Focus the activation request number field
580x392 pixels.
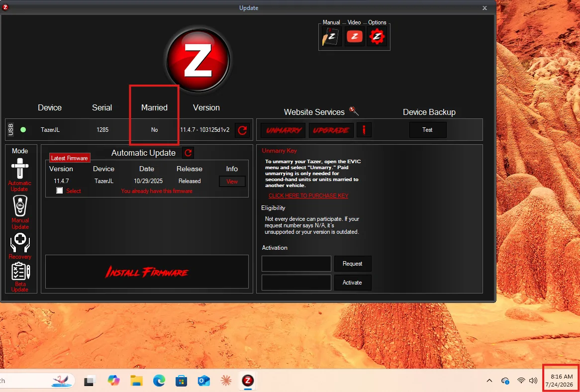tap(296, 264)
